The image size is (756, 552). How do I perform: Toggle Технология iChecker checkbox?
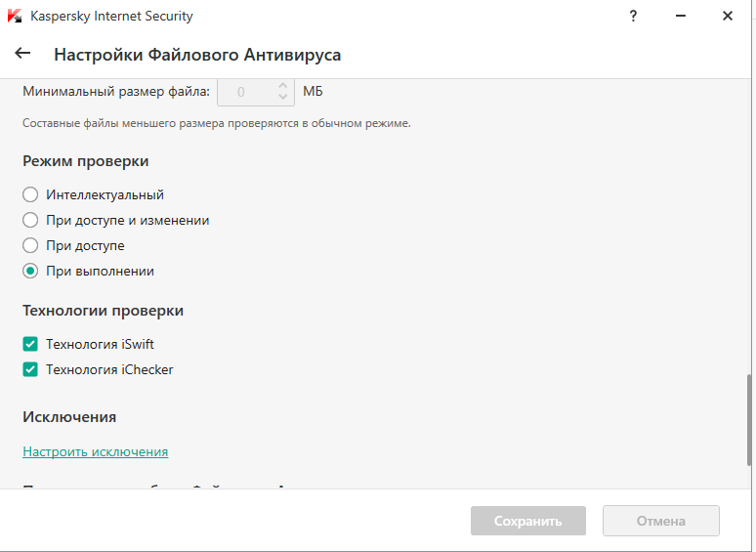tap(30, 369)
